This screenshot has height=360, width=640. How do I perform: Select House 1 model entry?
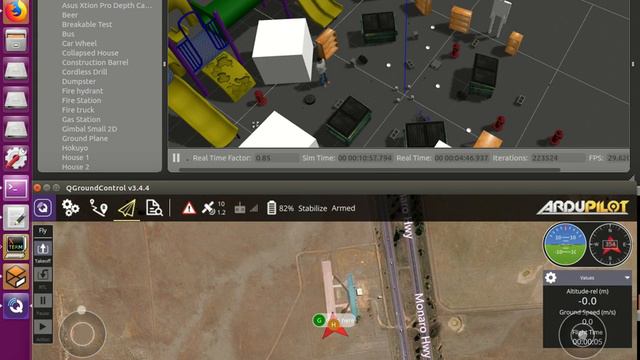75,158
